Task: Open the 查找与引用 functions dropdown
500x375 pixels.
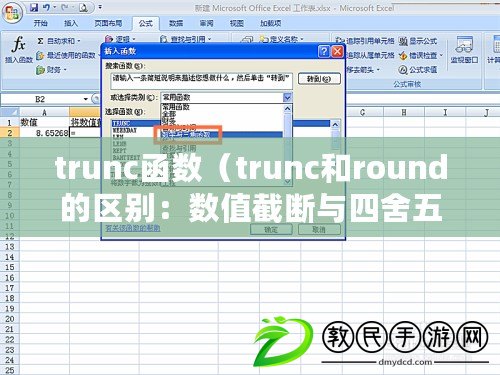Action: 186,39
